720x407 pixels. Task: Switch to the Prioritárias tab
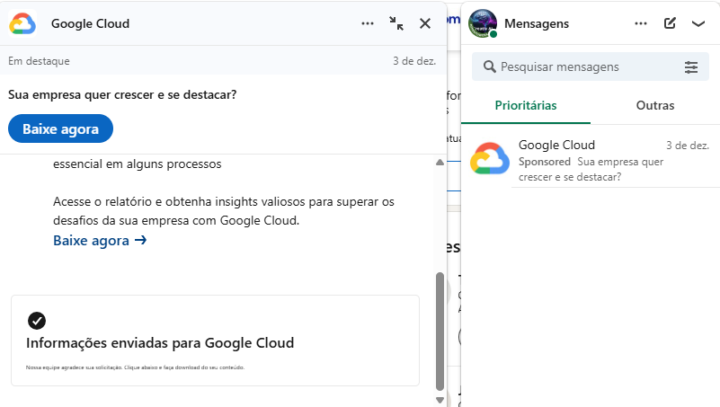coord(526,106)
